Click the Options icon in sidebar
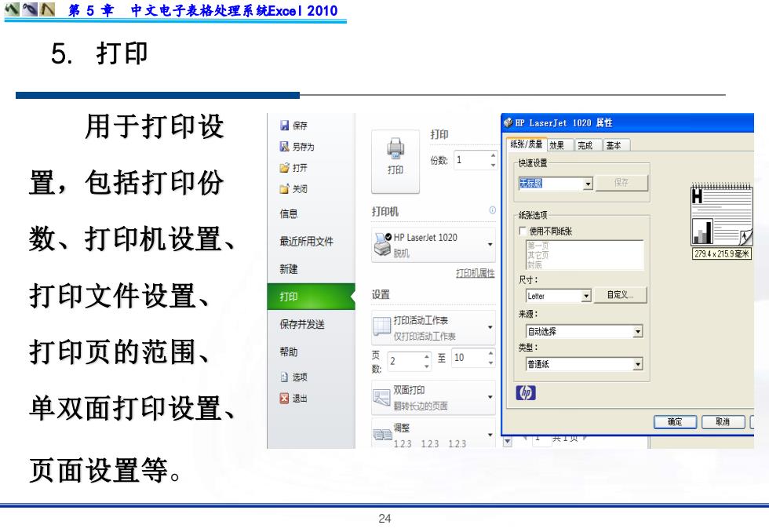Screen dimensions: 769x532 (284, 377)
